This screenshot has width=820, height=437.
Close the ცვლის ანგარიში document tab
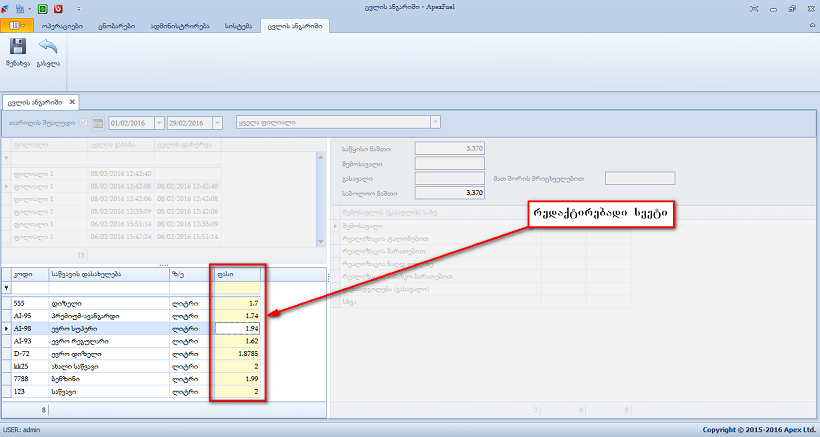(72, 102)
